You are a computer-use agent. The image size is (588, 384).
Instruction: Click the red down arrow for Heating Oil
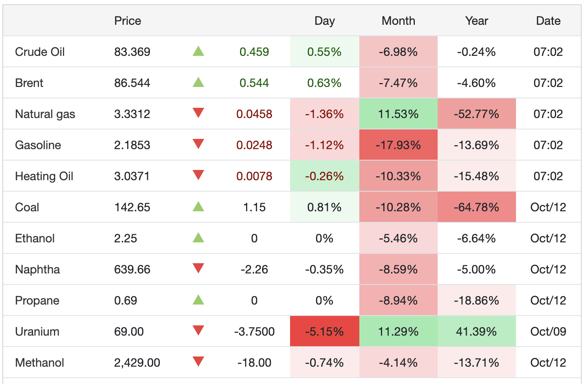198,175
